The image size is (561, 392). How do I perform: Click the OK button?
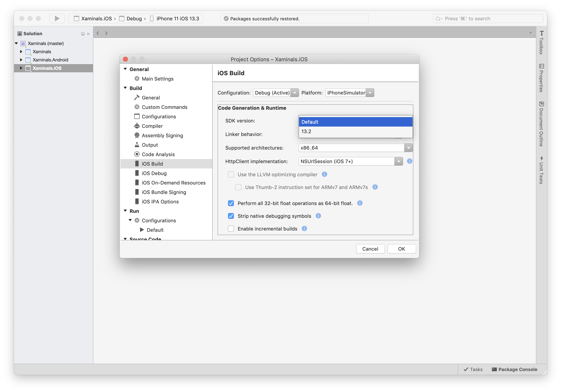point(401,249)
